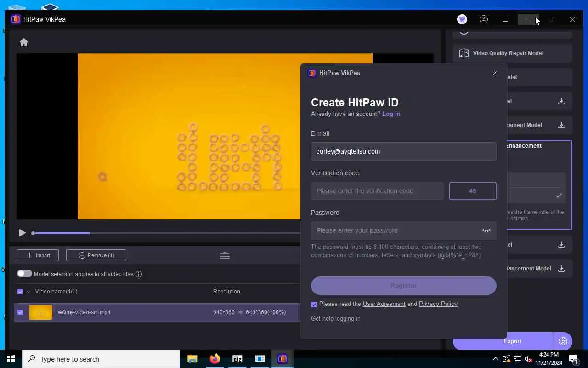Click the taskbar clock showing 4:24 PM

click(548, 359)
